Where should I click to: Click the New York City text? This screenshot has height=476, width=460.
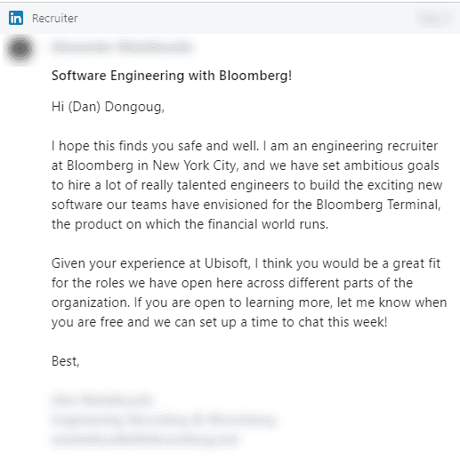194,165
